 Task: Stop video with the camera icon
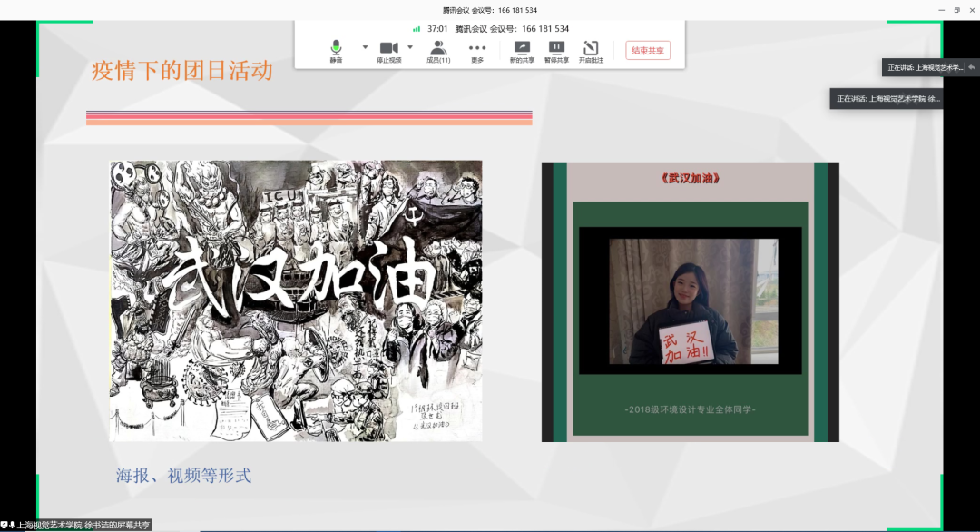click(389, 51)
